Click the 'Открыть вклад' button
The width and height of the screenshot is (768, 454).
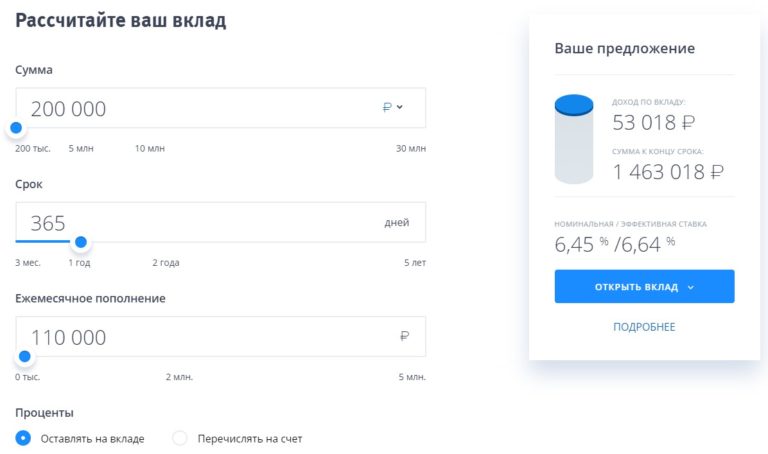pos(644,287)
